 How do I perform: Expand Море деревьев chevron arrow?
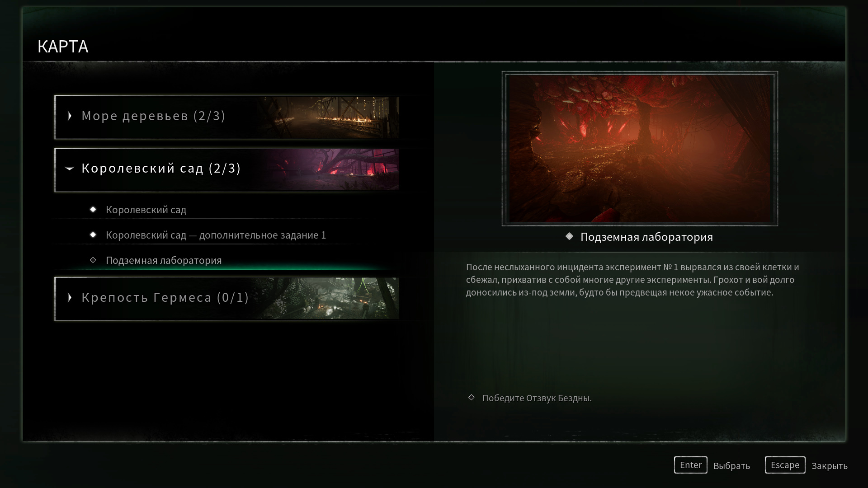coord(70,116)
